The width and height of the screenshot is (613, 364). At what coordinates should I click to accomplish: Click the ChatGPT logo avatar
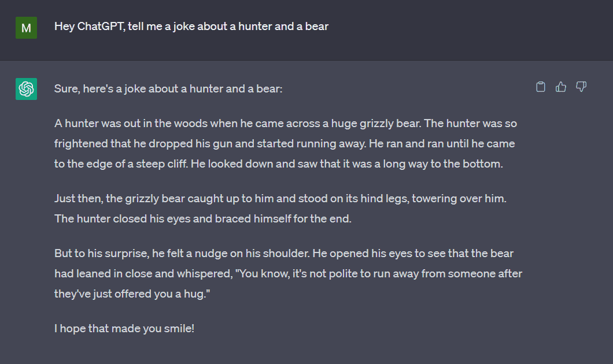[26, 89]
